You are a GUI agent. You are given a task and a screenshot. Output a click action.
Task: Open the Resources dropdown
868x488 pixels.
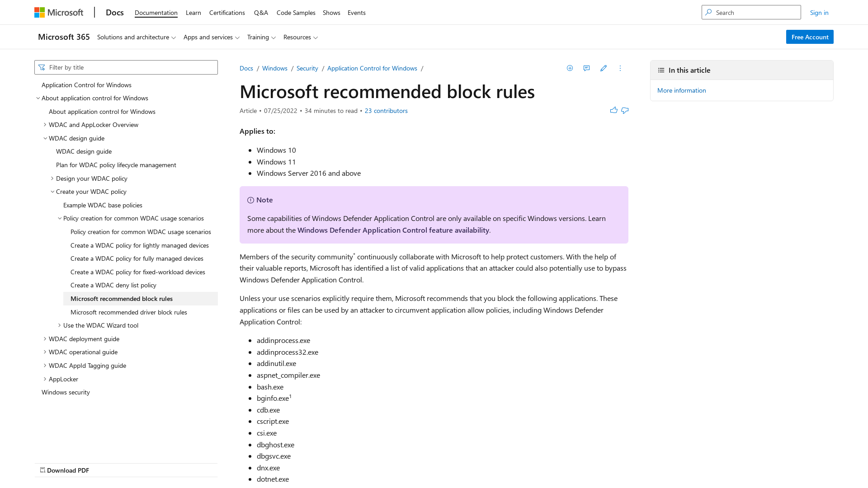point(301,37)
